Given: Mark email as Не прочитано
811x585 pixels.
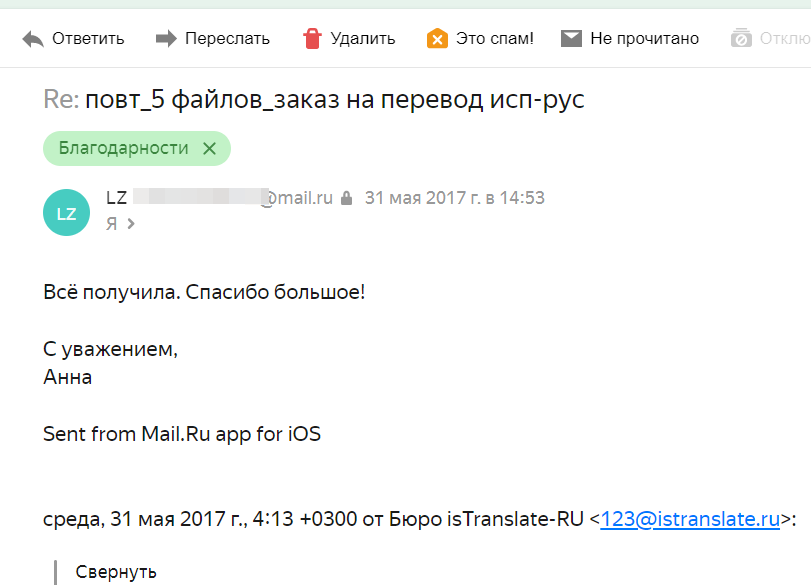Looking at the screenshot, I should 644,38.
